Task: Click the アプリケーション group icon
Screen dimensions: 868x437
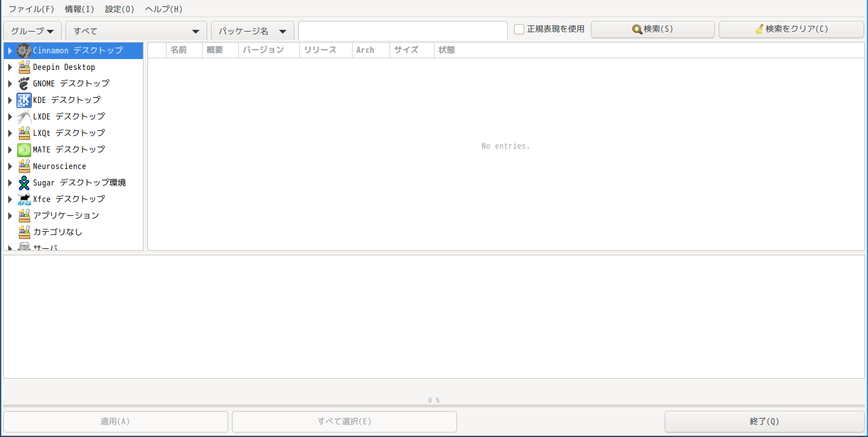Action: [x=24, y=215]
